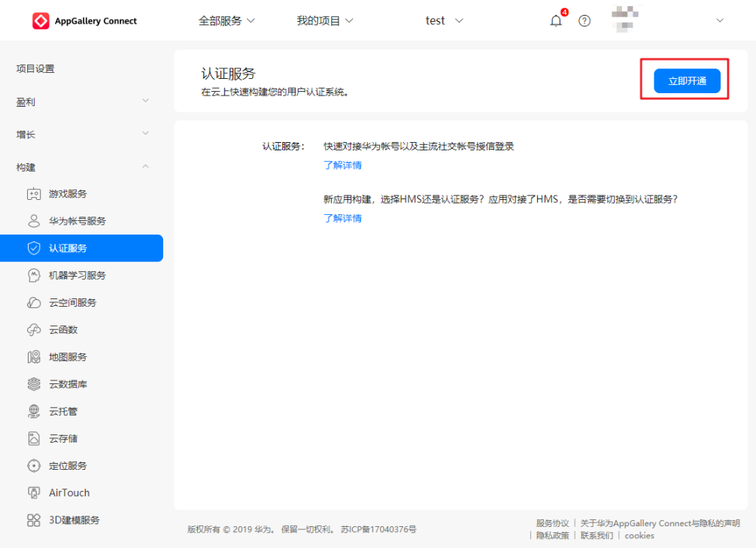This screenshot has height=548, width=756.
Task: Open 了解详情 link under the HMS question
Action: [x=342, y=218]
